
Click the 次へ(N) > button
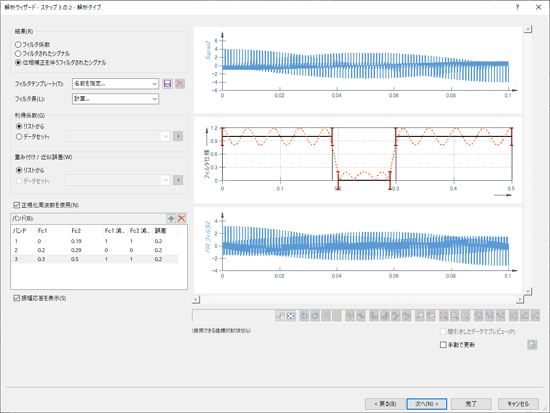tap(427, 404)
